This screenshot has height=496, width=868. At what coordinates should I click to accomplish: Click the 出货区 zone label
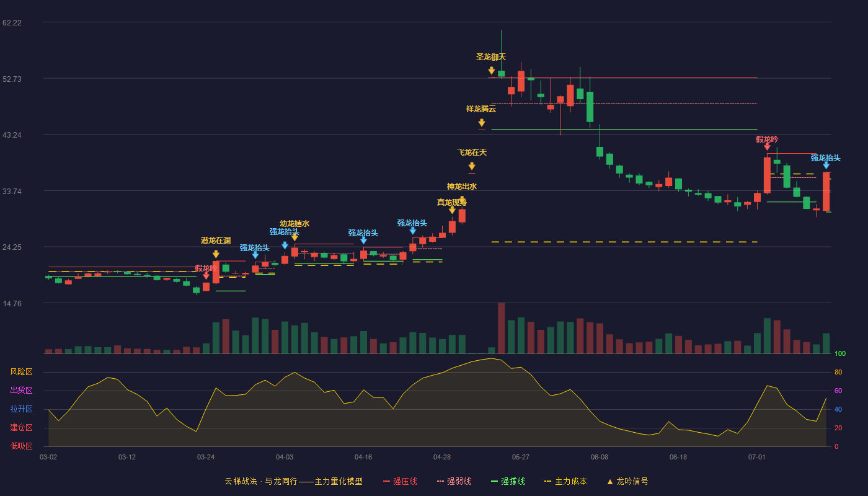coord(22,391)
